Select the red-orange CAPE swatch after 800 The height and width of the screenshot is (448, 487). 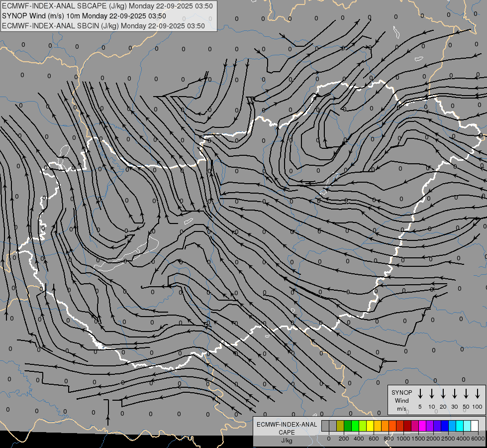click(x=392, y=426)
